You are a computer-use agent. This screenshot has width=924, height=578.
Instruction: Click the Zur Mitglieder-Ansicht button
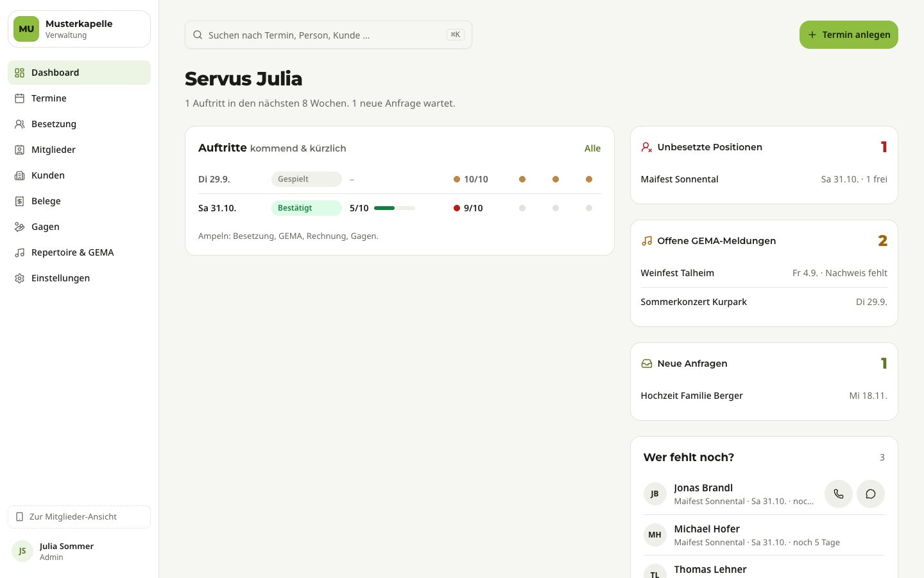79,516
